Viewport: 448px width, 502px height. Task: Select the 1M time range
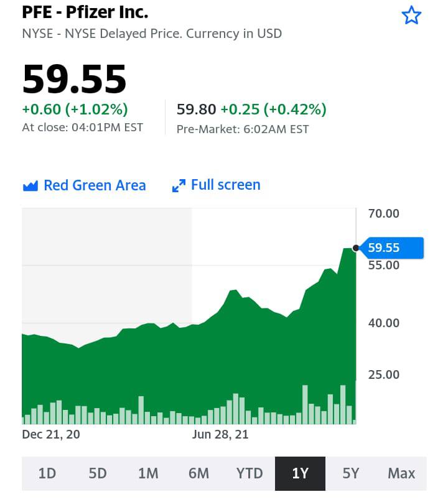click(x=148, y=473)
